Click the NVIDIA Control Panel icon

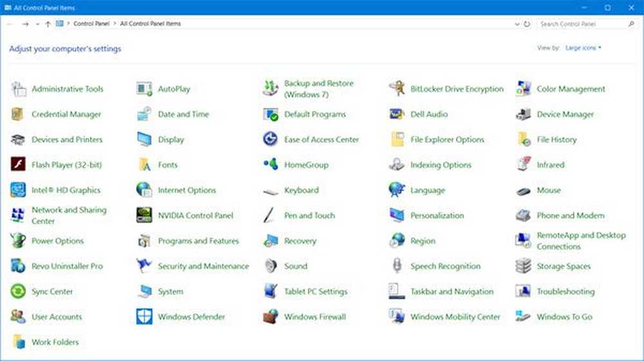(144, 216)
